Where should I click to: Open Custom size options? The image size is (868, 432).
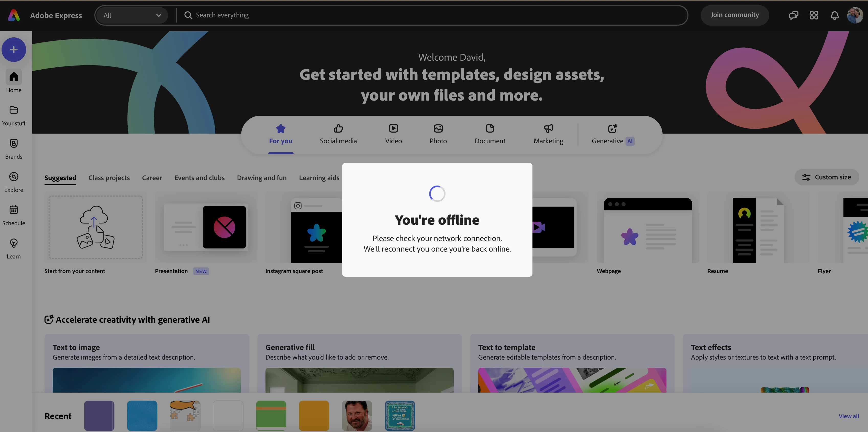[826, 177]
